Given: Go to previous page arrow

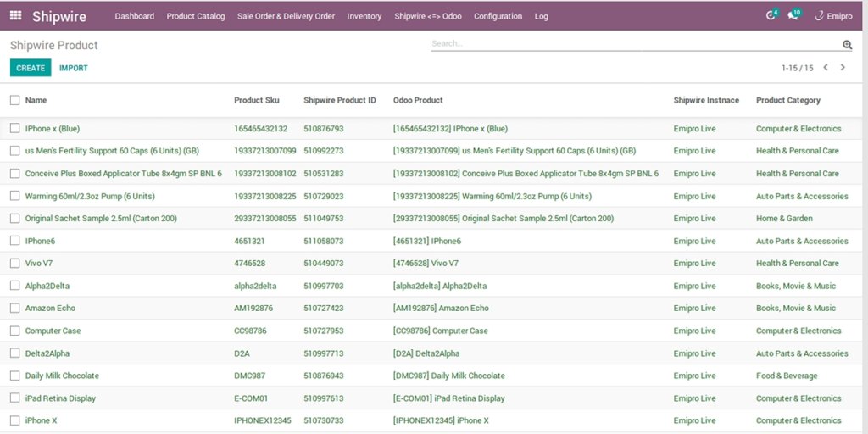Looking at the screenshot, I should coord(826,68).
